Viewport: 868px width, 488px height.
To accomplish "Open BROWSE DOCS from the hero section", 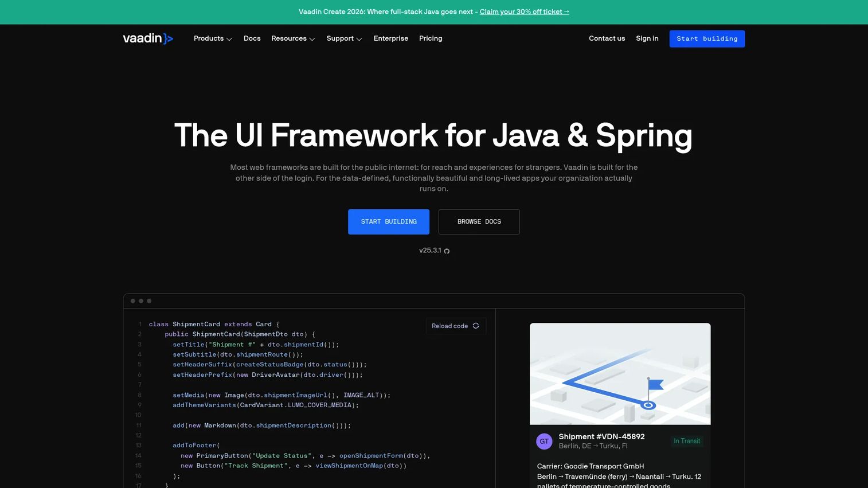I will click(479, 222).
